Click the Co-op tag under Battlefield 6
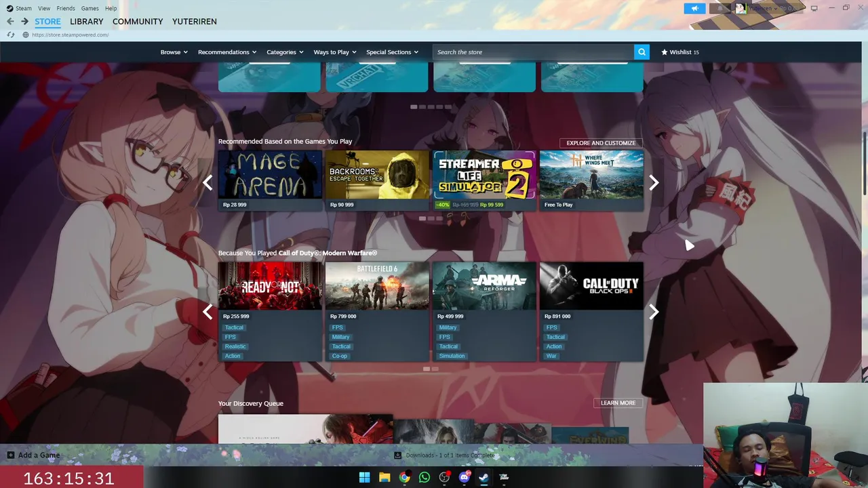 click(340, 356)
